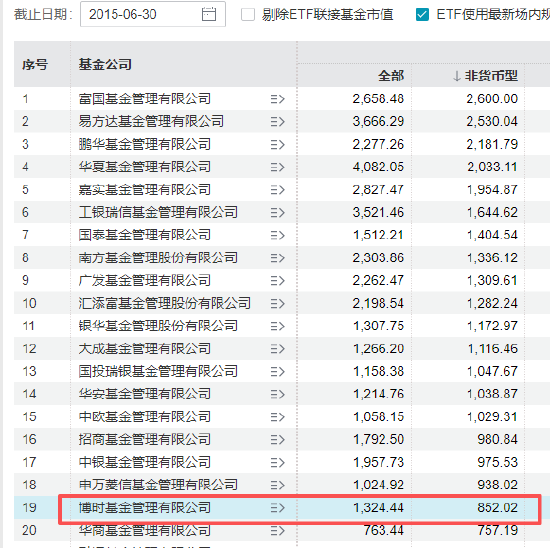Open detail arrow icon for 华安基金管理有限公司
Viewport: 550px width, 548px height.
coord(277,394)
